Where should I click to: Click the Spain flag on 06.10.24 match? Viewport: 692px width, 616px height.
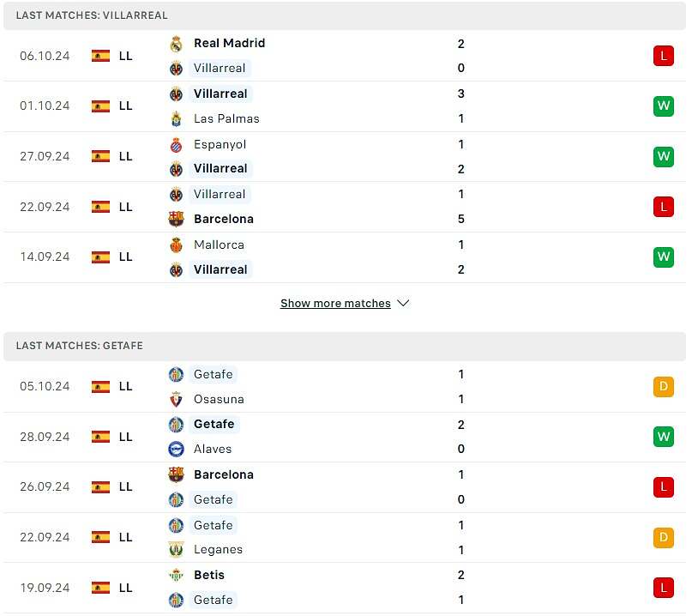(x=100, y=56)
